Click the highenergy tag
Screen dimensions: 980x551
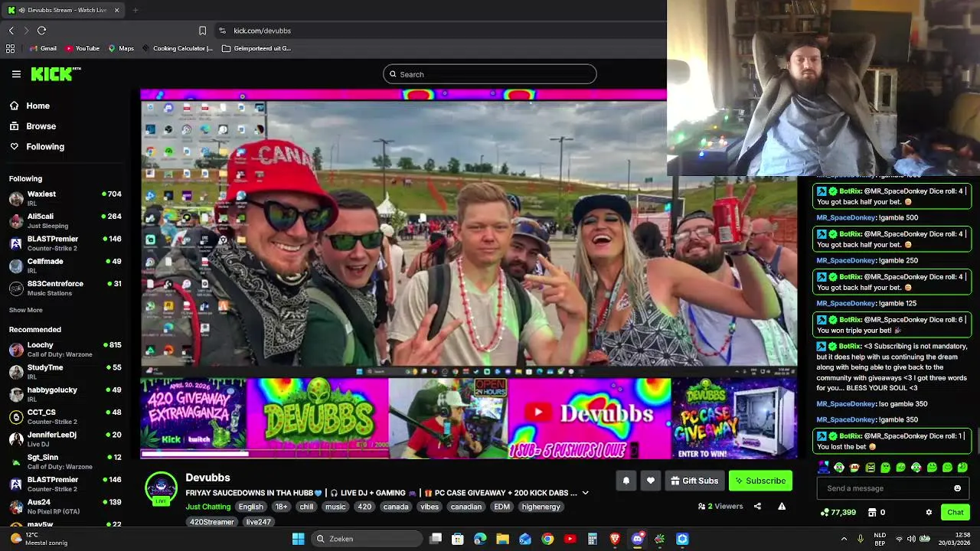pos(541,507)
